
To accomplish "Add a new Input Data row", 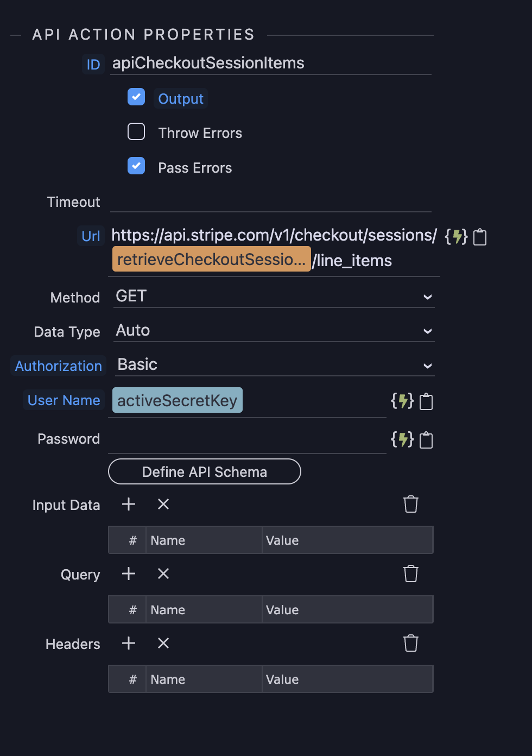I will tap(129, 504).
